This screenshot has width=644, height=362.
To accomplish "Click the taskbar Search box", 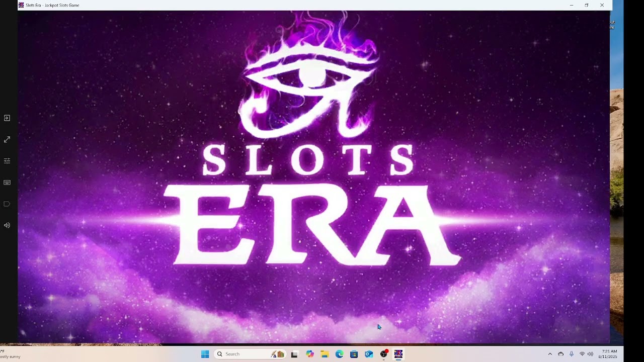I will 250,354.
